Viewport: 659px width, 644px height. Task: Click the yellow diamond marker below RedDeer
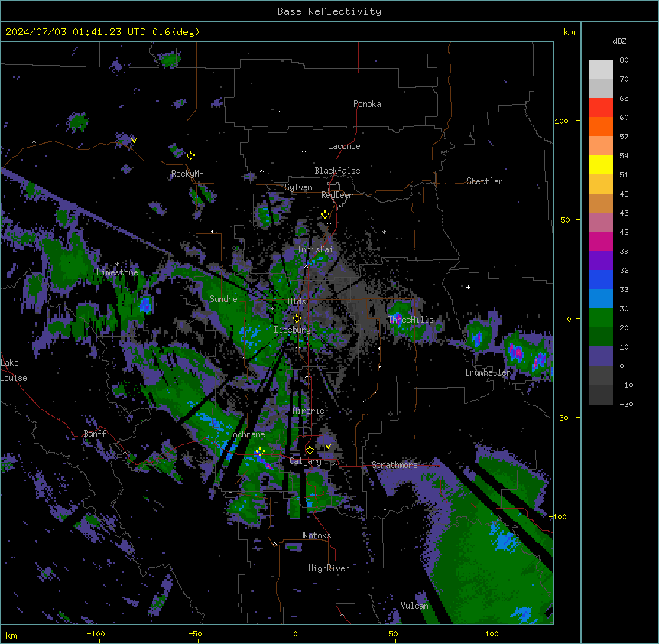(x=326, y=215)
